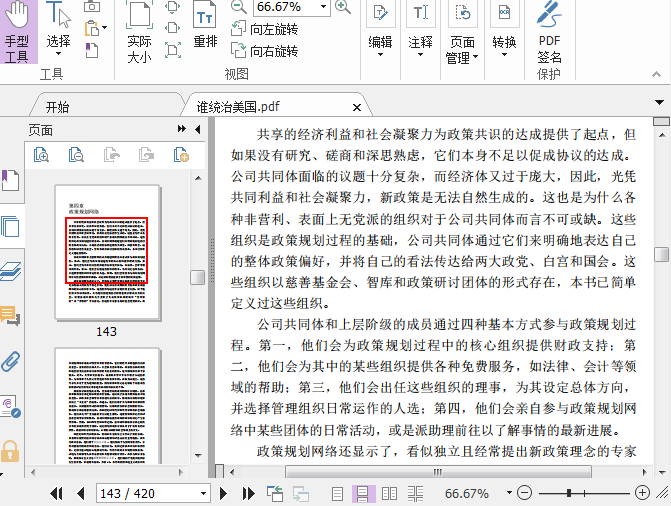Viewport: 671px width, 506px height.
Task: Click the zoom slider handle
Action: [569, 493]
